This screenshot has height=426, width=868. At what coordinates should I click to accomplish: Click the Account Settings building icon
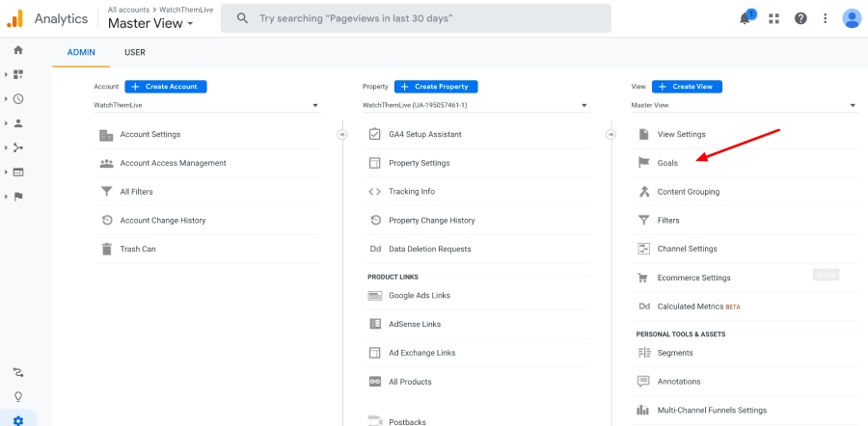[106, 134]
